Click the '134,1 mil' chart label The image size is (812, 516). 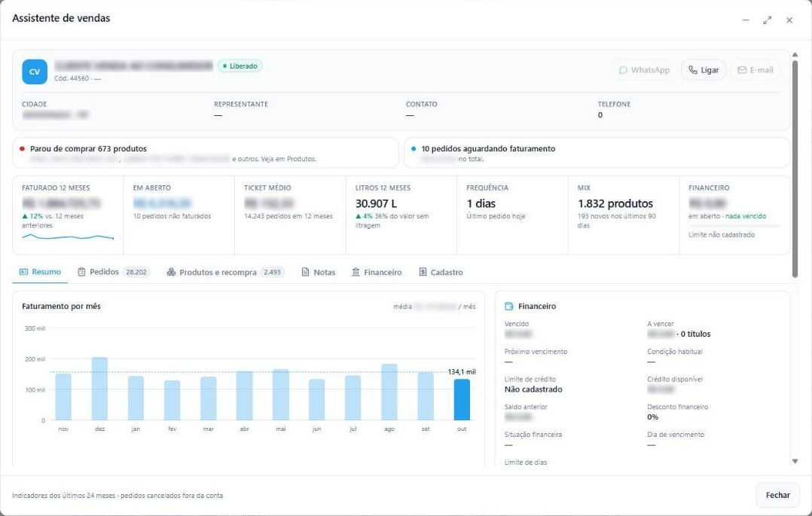coord(462,372)
